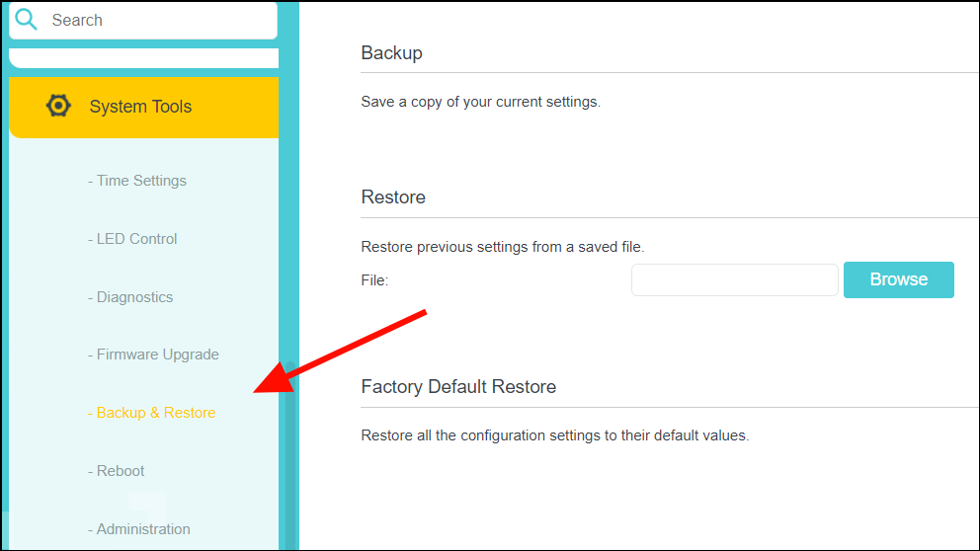
Task: Click the restore File input box
Action: [x=734, y=279]
